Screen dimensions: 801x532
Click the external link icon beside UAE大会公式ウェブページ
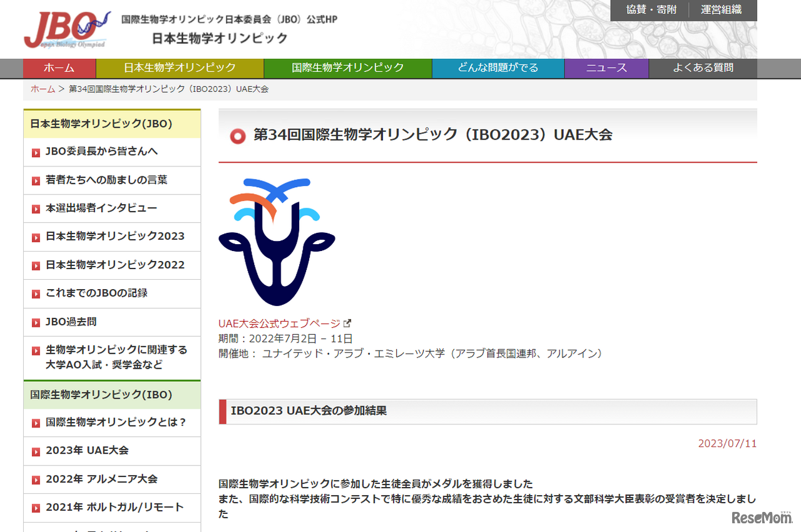(x=349, y=323)
